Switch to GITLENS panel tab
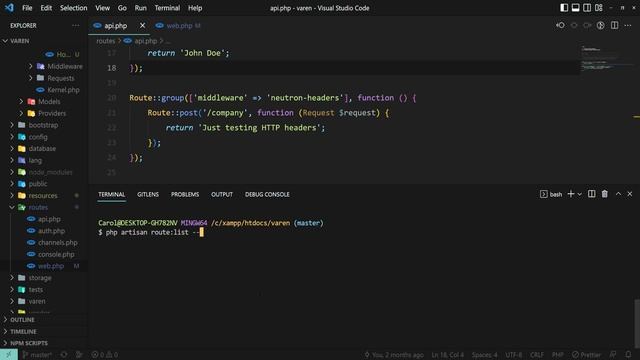The width and height of the screenshot is (640, 360). [x=148, y=194]
